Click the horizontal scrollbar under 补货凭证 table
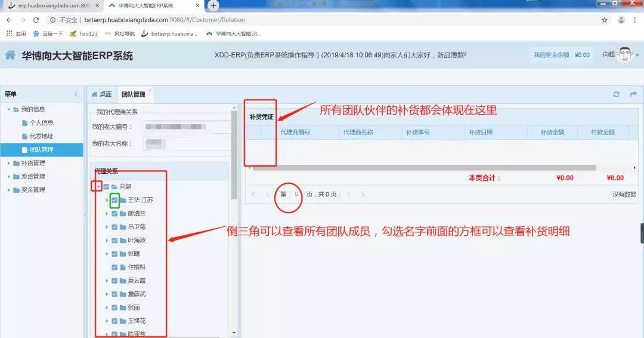This screenshot has height=338, width=644. coord(423,168)
